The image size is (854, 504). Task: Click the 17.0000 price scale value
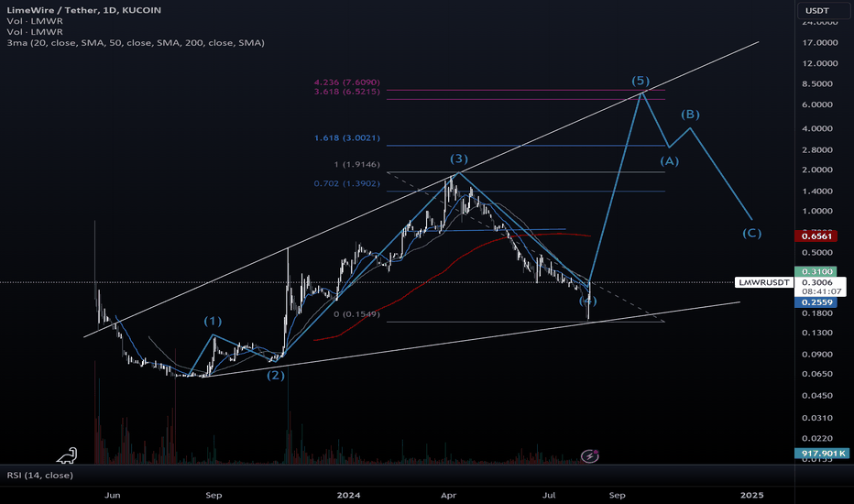[820, 42]
